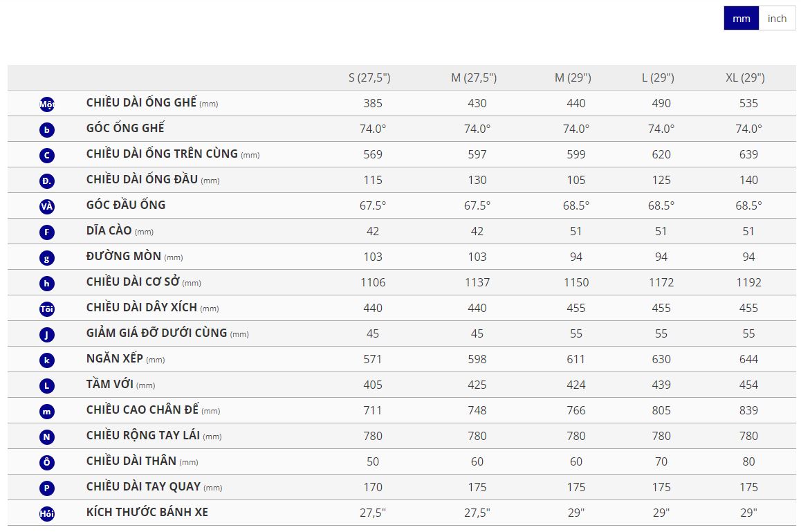Click the 'C' icon beside CHIỀU DÀI ỐNG TRÊN CÙNG
The image size is (801, 532).
(47, 156)
